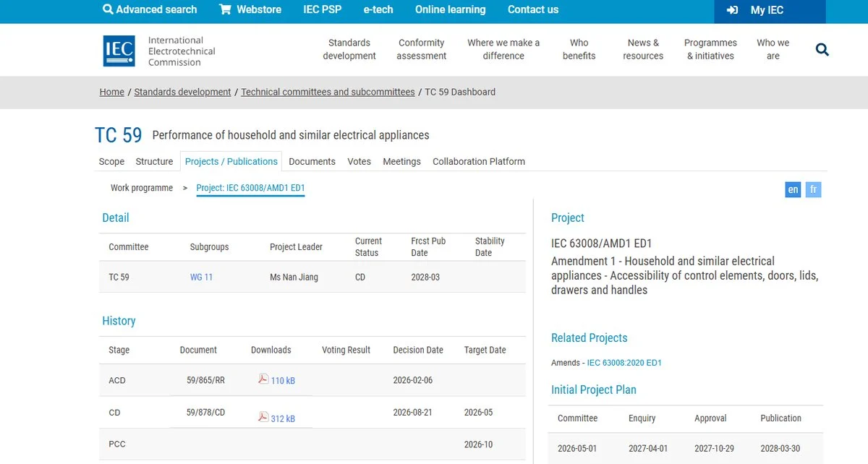Click document number 59/865/RR
This screenshot has height=464, width=868.
(205, 380)
